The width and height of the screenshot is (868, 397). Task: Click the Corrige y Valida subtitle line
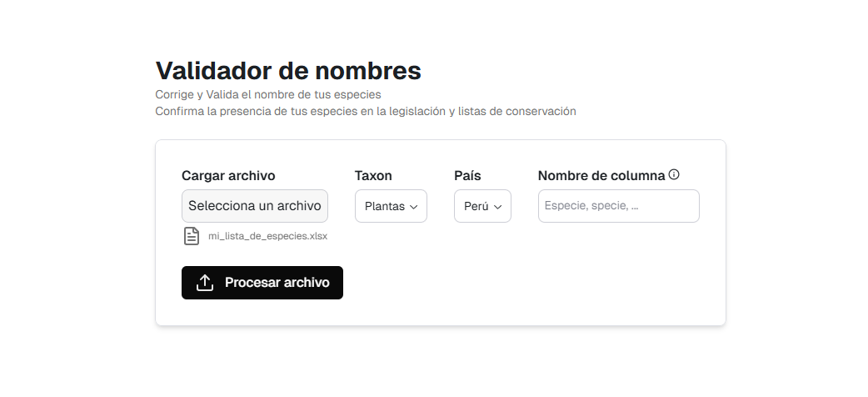[267, 95]
